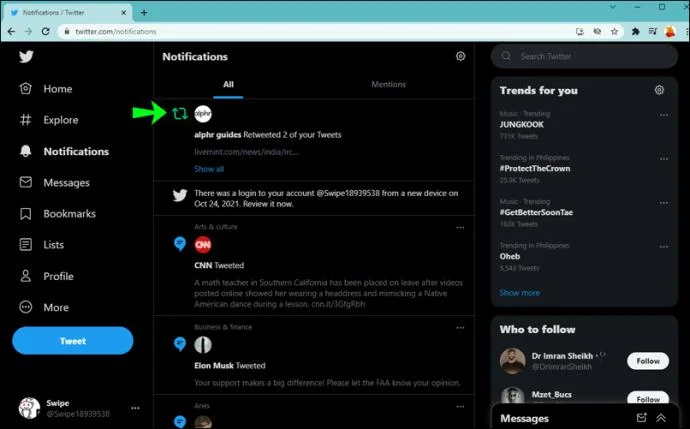
Task: Select the All notifications tab
Action: click(x=228, y=84)
